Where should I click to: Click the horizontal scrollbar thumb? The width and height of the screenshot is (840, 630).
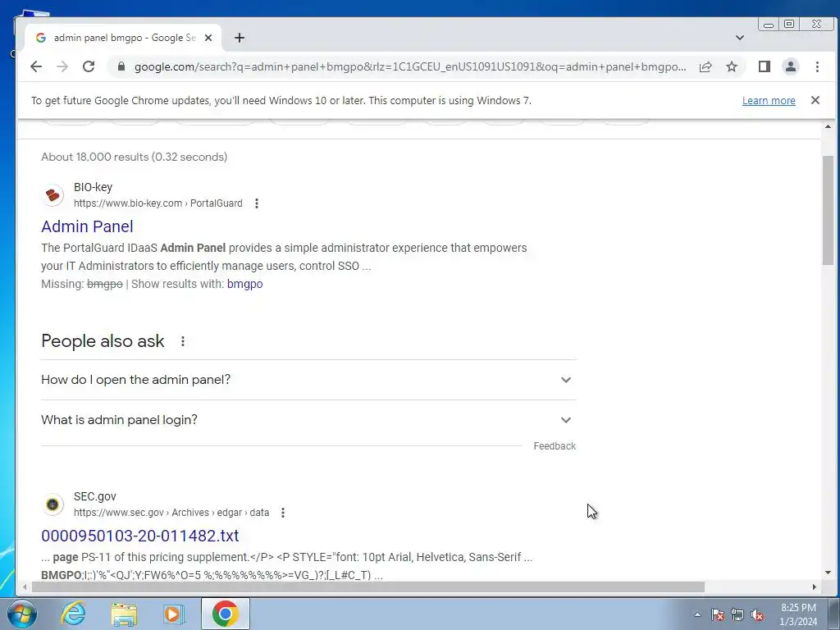pos(368,587)
